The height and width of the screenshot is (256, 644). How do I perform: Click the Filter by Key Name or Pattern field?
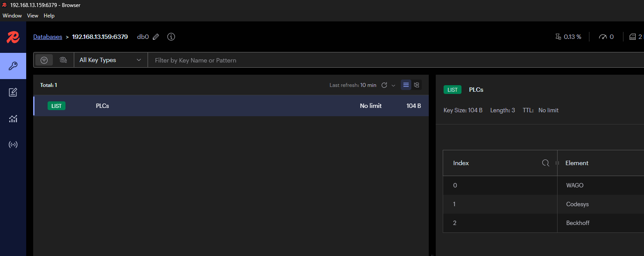(396, 60)
